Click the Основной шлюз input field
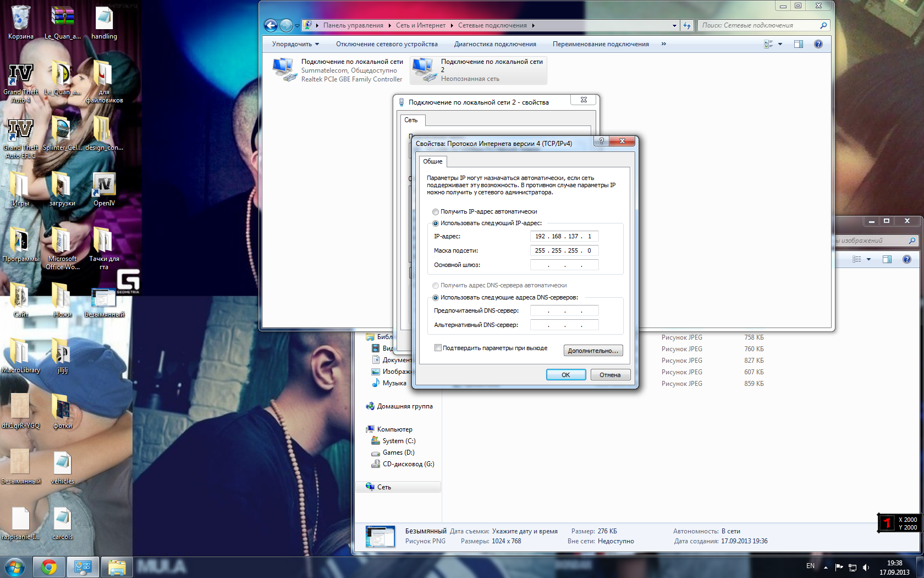 (564, 265)
